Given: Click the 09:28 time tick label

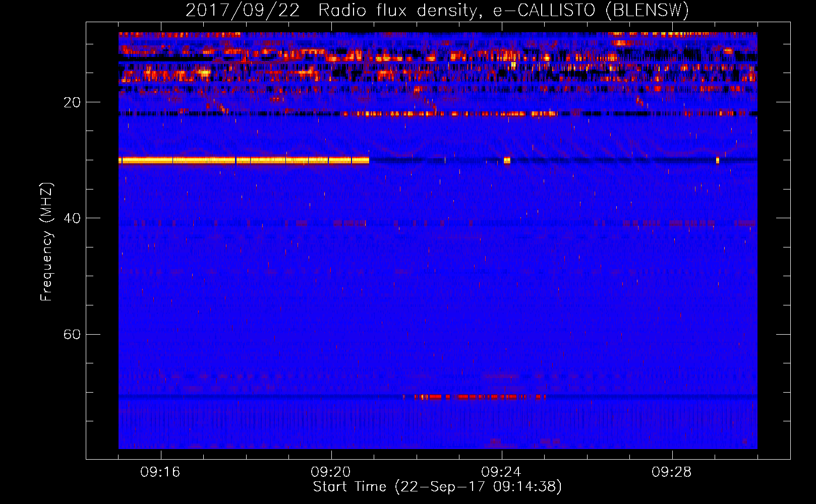Looking at the screenshot, I should coord(672,472).
